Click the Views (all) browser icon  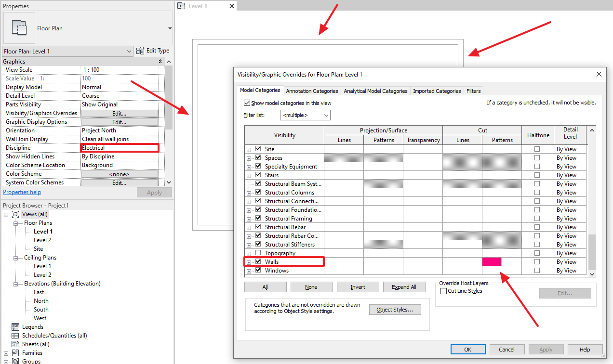[x=16, y=214]
